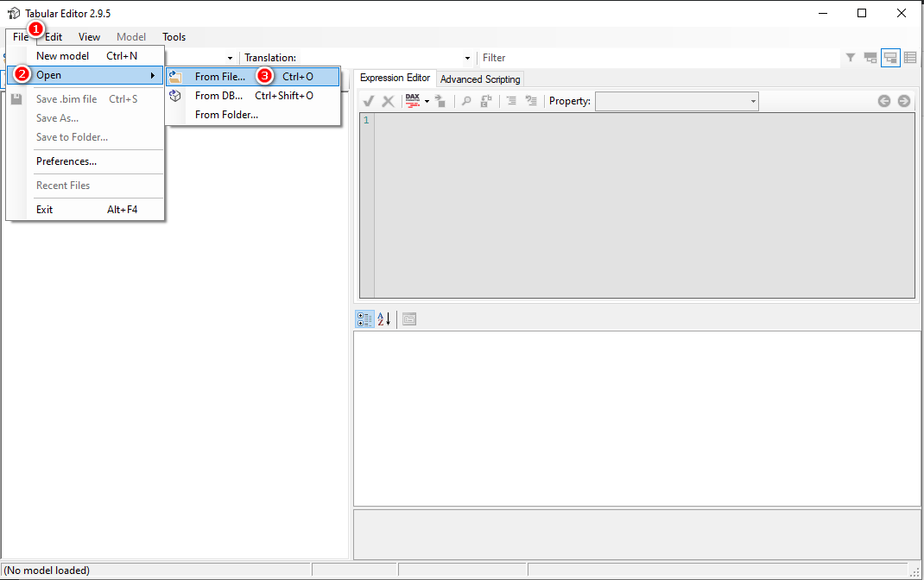Screen dimensions: 924x580
Task: Select Save .bim file menu entry
Action: pyautogui.click(x=86, y=99)
